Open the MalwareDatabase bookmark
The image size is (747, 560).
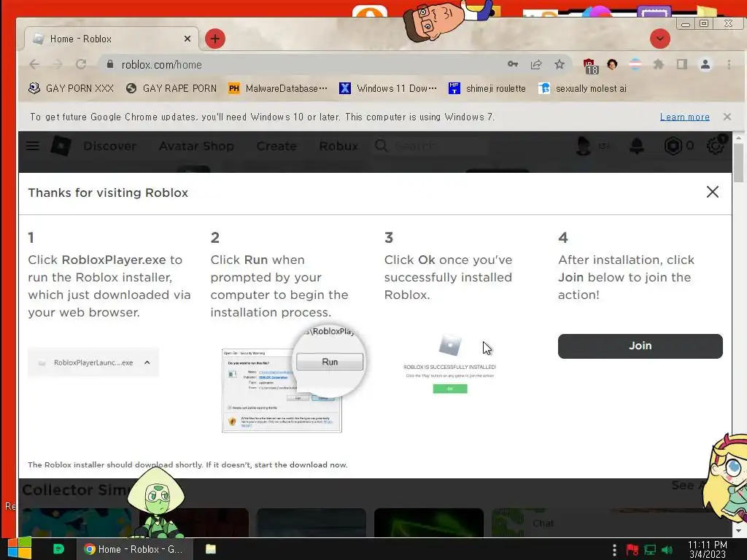coord(278,88)
